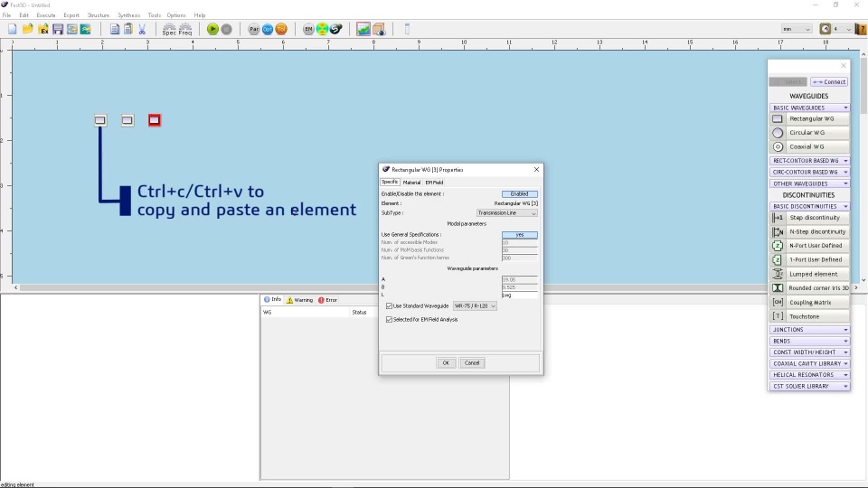Copy element using the toolbar copy icon
Viewport: 868px width, 488px height.
tap(115, 29)
